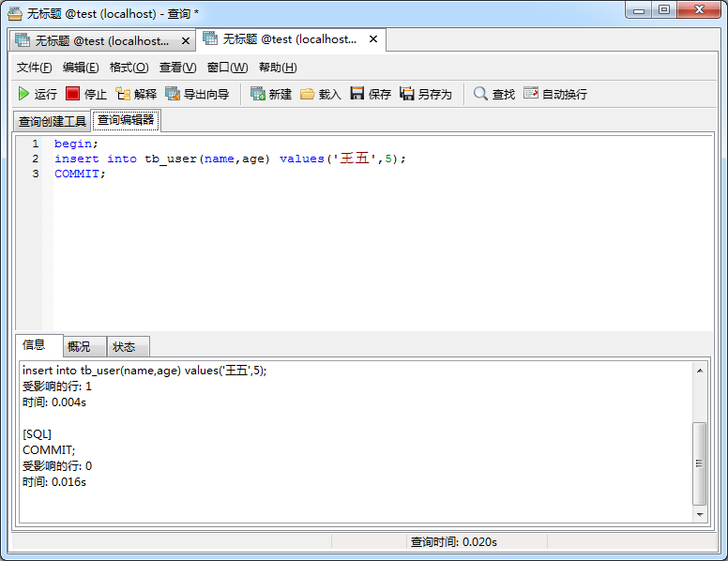Select the 查询编辑器 tab
This screenshot has height=561, width=728.
pyautogui.click(x=126, y=120)
